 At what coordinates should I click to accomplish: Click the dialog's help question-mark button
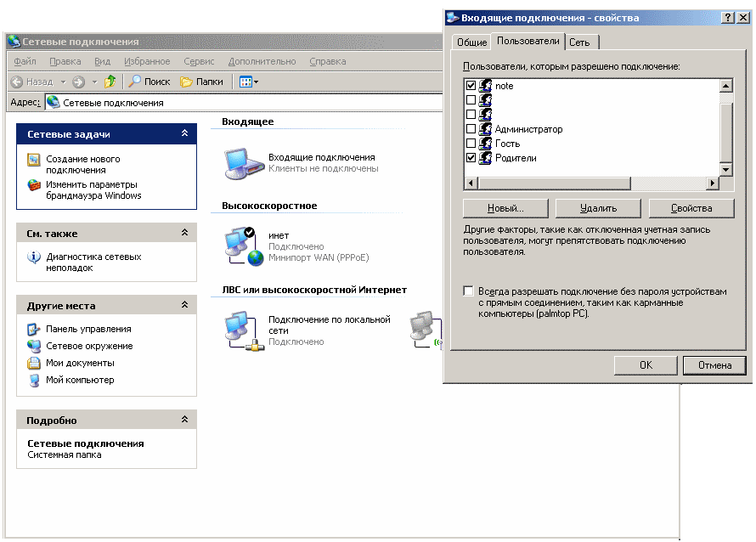point(728,17)
